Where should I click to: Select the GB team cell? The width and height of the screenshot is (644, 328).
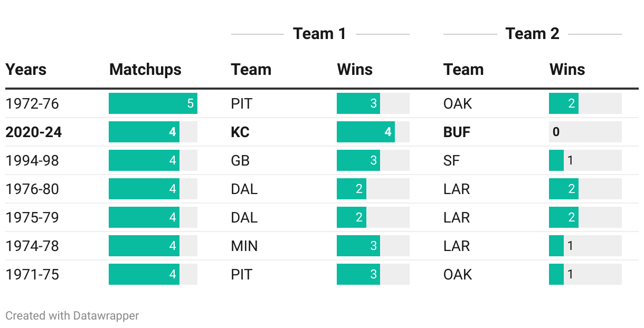(x=240, y=161)
